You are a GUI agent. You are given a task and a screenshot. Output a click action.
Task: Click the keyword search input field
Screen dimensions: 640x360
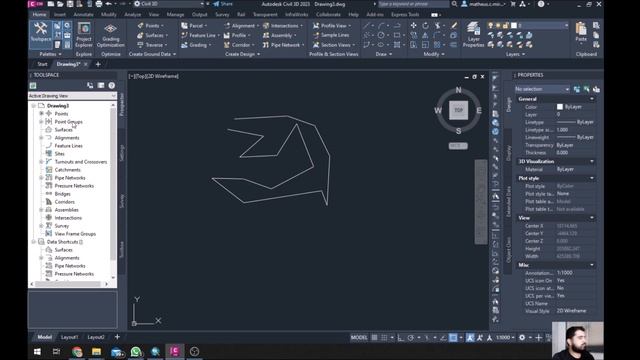click(413, 4)
